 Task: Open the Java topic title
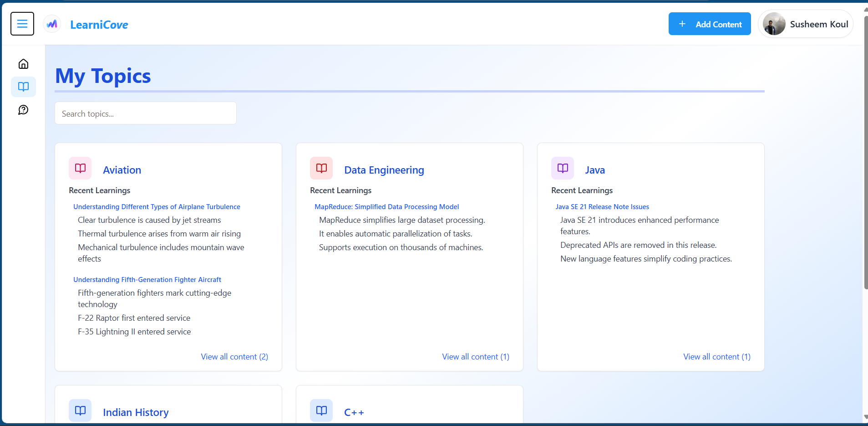[595, 170]
